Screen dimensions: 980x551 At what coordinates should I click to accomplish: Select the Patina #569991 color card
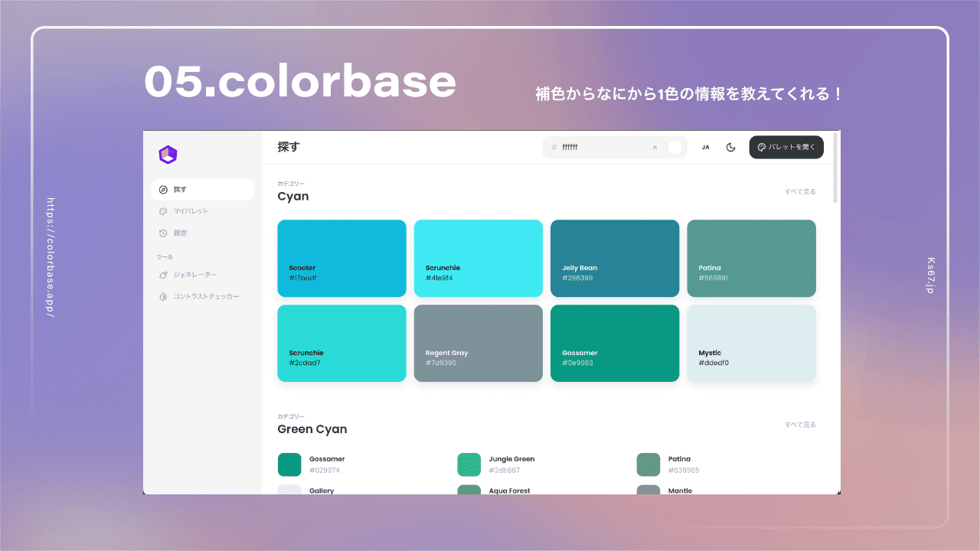click(x=751, y=259)
